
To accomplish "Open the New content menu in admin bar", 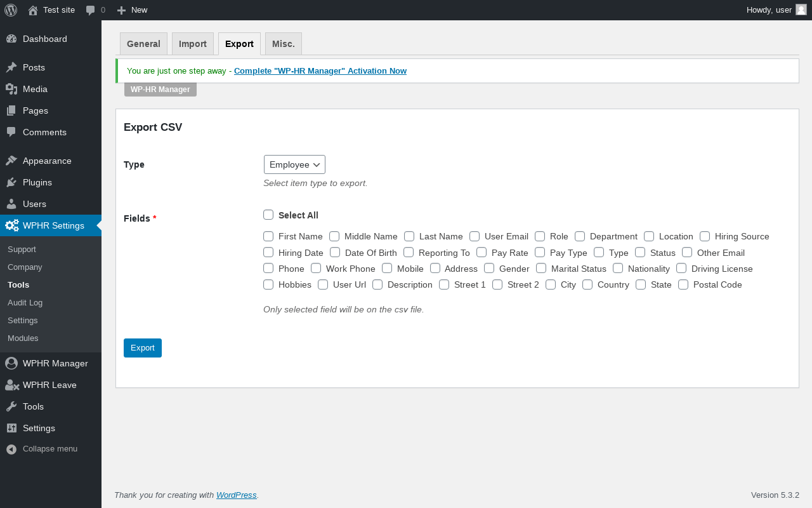I will pyautogui.click(x=133, y=10).
